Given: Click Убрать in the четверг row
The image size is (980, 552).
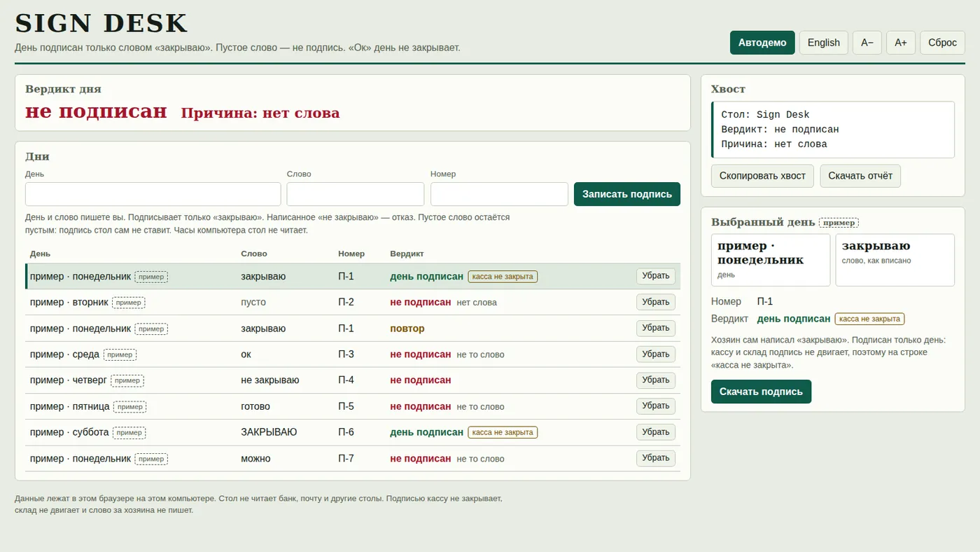Looking at the screenshot, I should [656, 380].
